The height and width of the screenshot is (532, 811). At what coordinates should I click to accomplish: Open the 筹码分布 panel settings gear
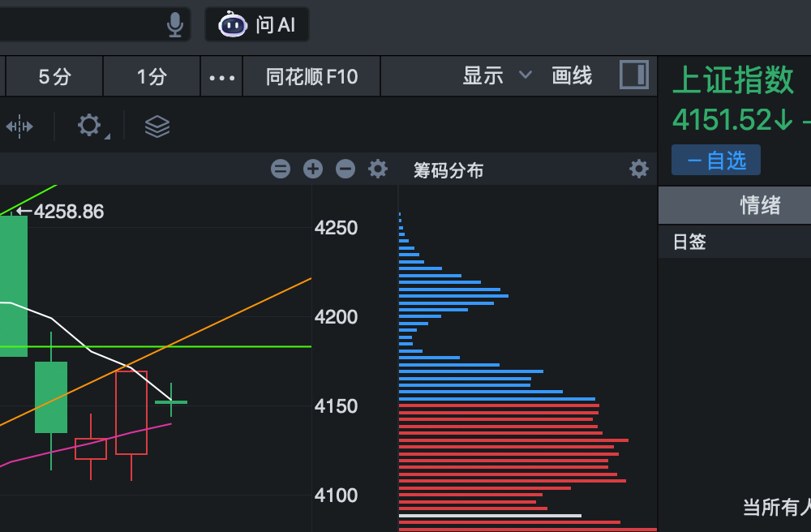click(639, 169)
